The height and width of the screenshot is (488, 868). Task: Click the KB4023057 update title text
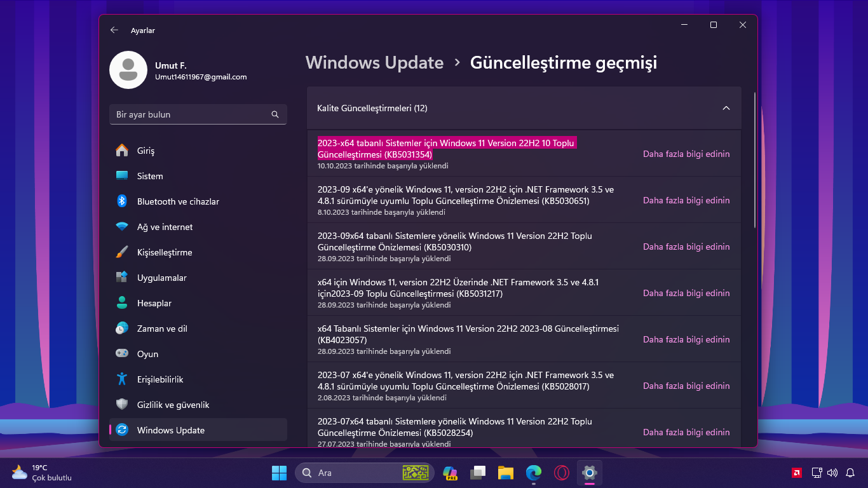(468, 334)
